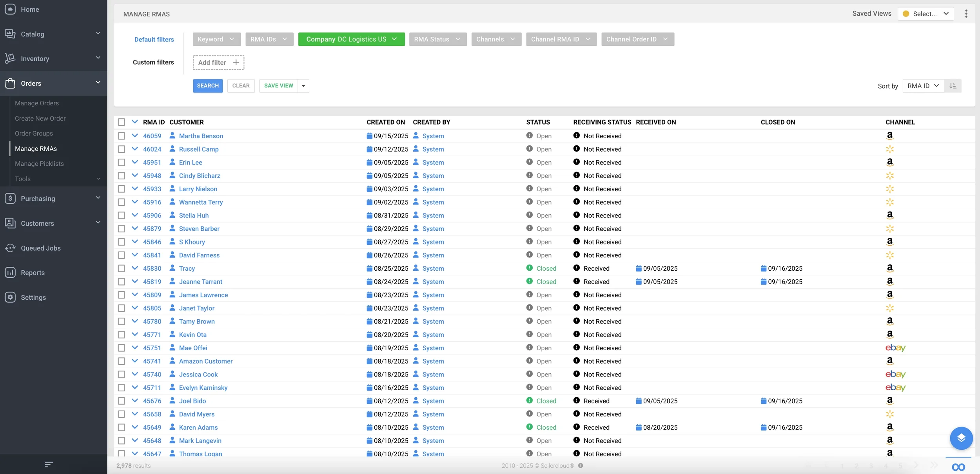Go to Manage Orders in sidebar

37,103
